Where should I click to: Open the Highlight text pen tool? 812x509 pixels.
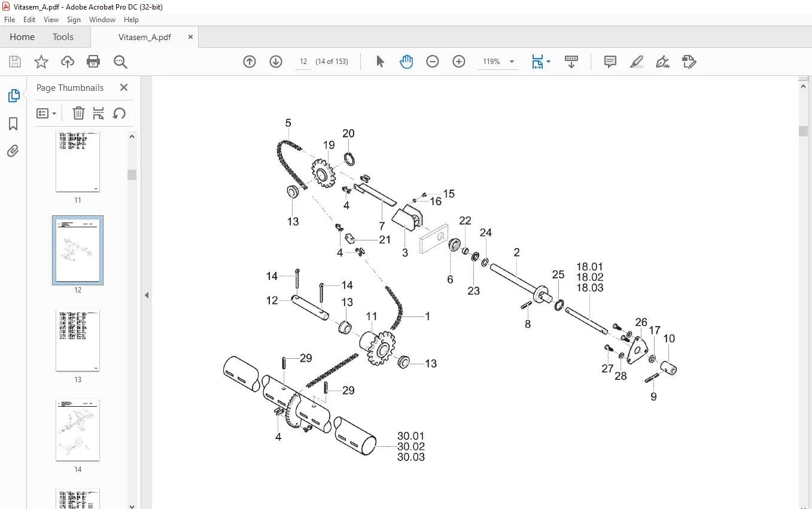click(637, 62)
